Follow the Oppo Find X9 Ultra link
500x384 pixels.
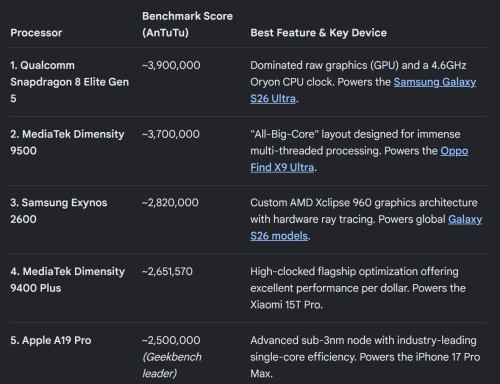pyautogui.click(x=454, y=151)
